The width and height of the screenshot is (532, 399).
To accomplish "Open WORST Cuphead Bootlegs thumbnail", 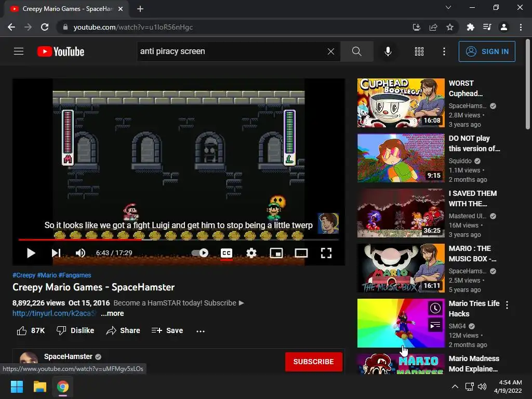I will pos(401,103).
